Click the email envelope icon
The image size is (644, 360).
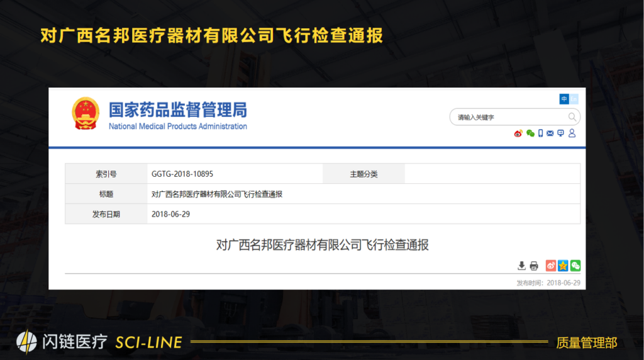[550, 133]
